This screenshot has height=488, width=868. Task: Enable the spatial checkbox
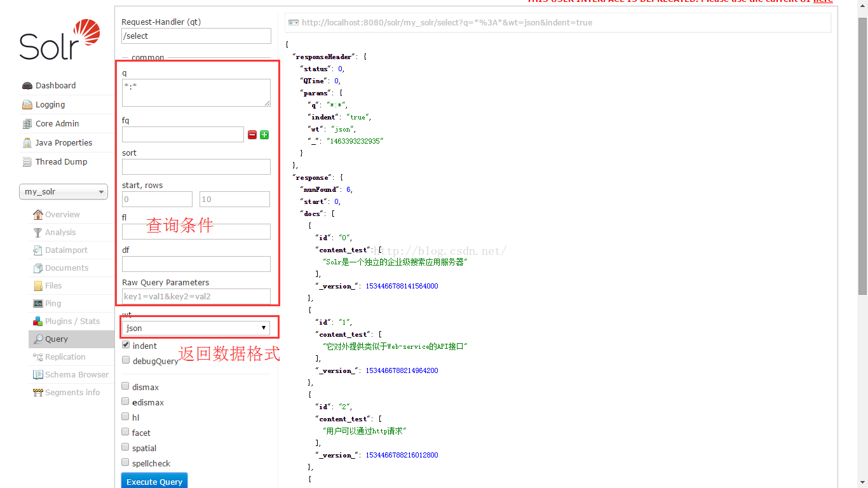click(126, 447)
